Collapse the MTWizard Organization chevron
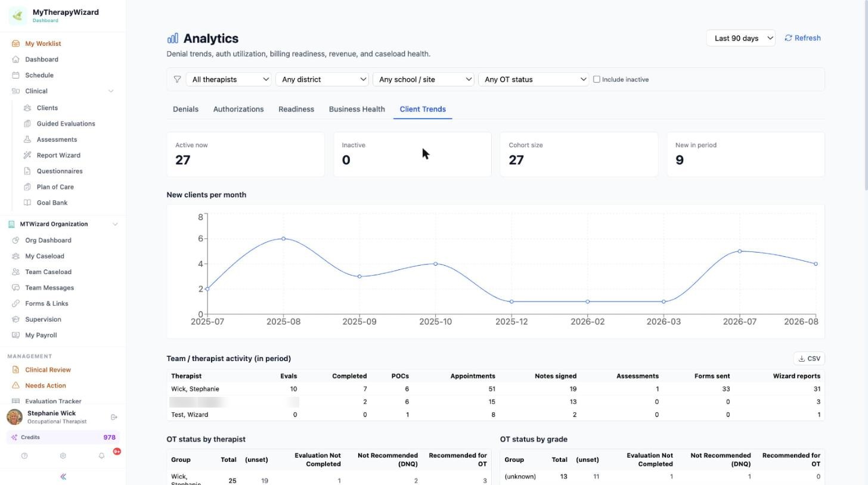This screenshot has width=868, height=485. (x=115, y=224)
